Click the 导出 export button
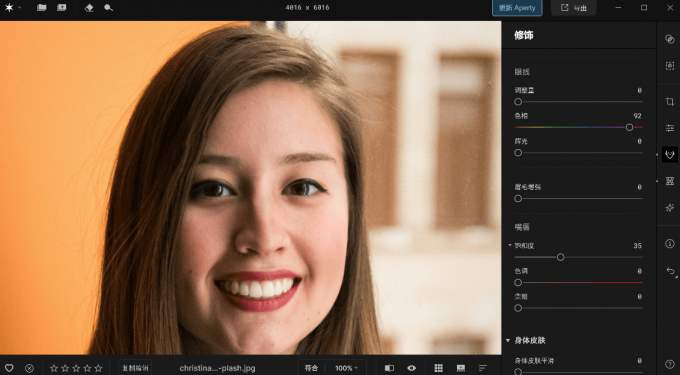This screenshot has width=680, height=375. click(x=573, y=8)
